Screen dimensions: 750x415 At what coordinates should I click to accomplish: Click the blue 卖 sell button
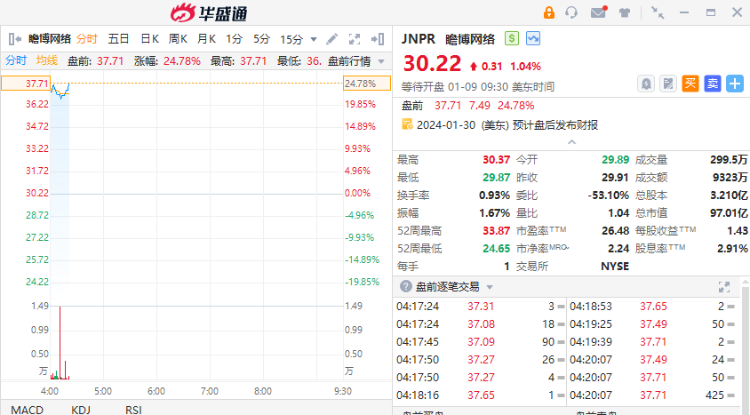click(x=712, y=83)
